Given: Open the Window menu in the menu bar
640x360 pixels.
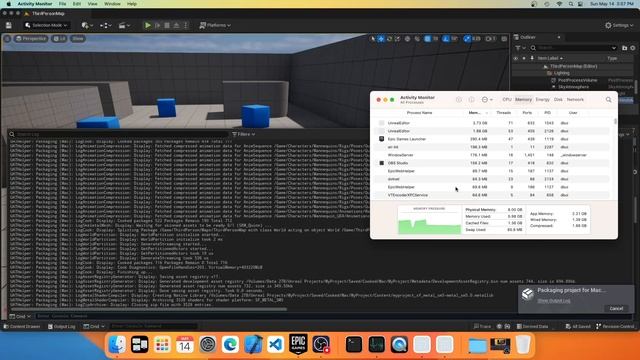Looking at the screenshot, I should point(112,4).
